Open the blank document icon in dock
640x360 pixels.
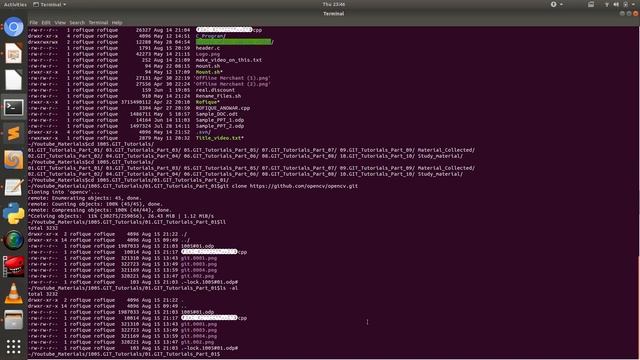(13, 80)
